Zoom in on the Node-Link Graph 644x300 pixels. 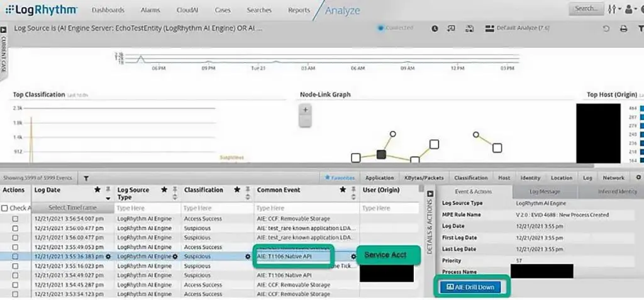coord(305,109)
